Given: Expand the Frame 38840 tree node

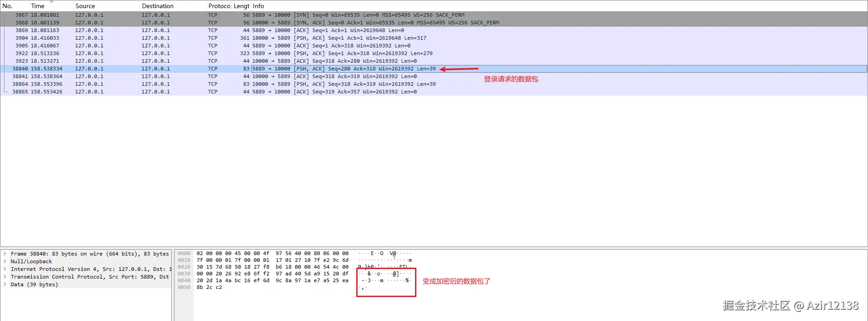Looking at the screenshot, I should pos(5,254).
